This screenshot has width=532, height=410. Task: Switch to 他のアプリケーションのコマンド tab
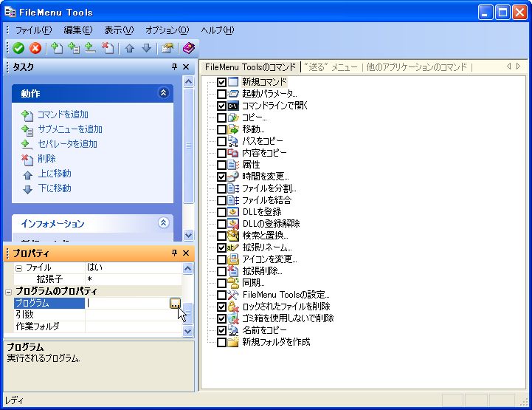(x=417, y=67)
